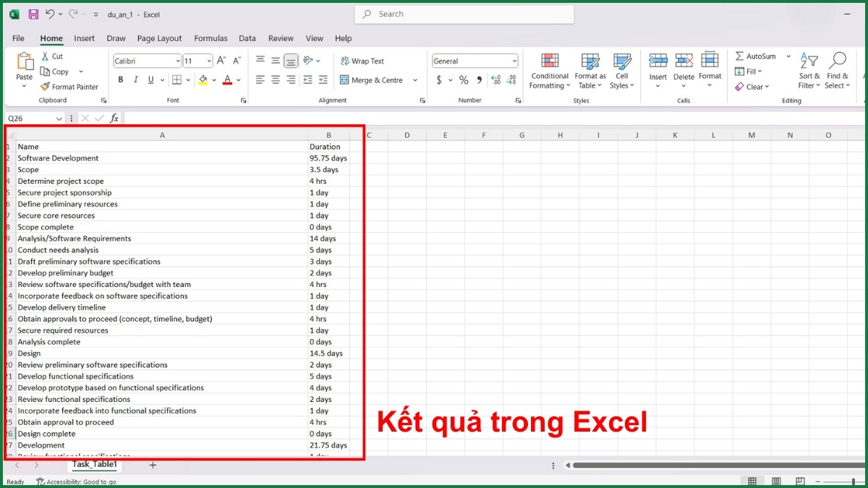This screenshot has width=868, height=488.
Task: Open Find & Select
Action: (x=837, y=71)
